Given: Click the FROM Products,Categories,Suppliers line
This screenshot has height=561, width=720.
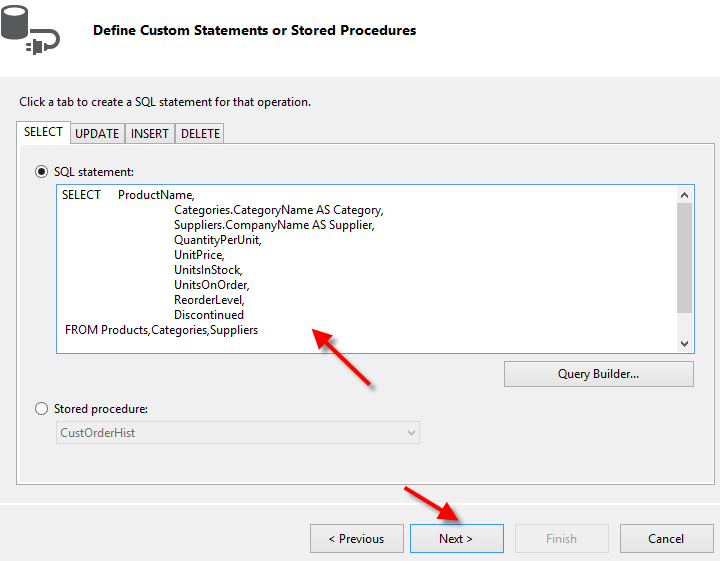Looking at the screenshot, I should click(x=161, y=330).
